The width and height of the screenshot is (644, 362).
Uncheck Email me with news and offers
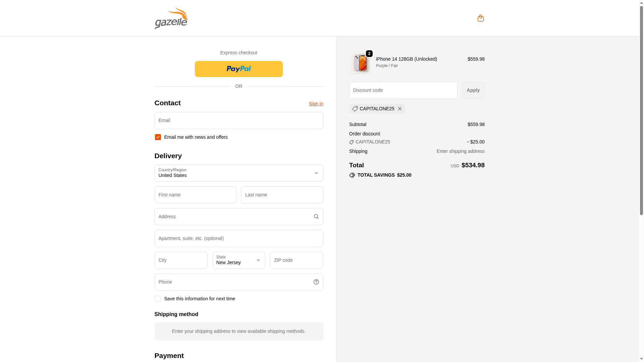click(x=158, y=137)
